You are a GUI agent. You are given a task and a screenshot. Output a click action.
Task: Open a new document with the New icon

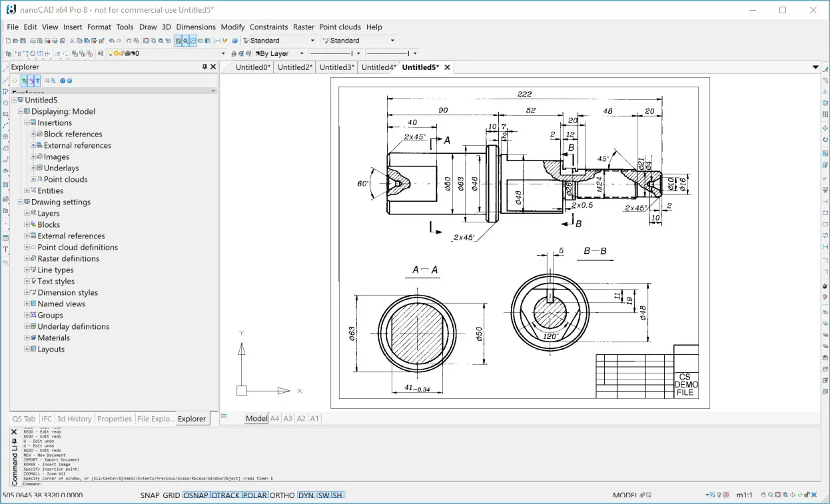point(9,40)
